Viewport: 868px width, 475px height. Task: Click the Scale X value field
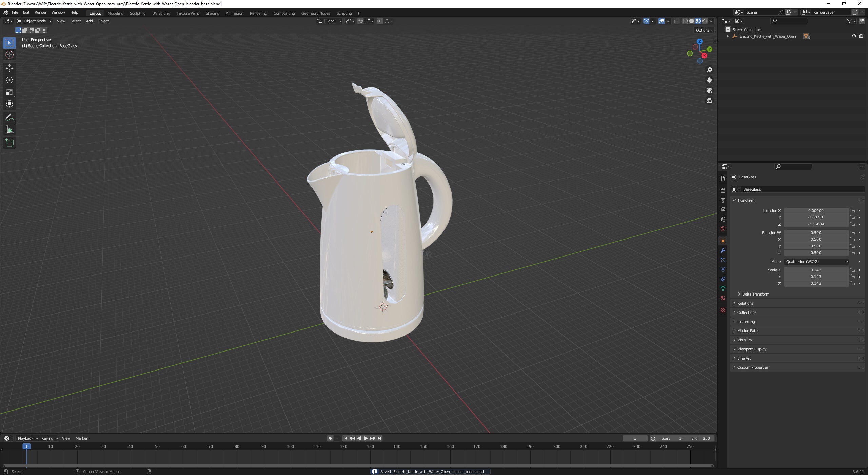tap(815, 270)
